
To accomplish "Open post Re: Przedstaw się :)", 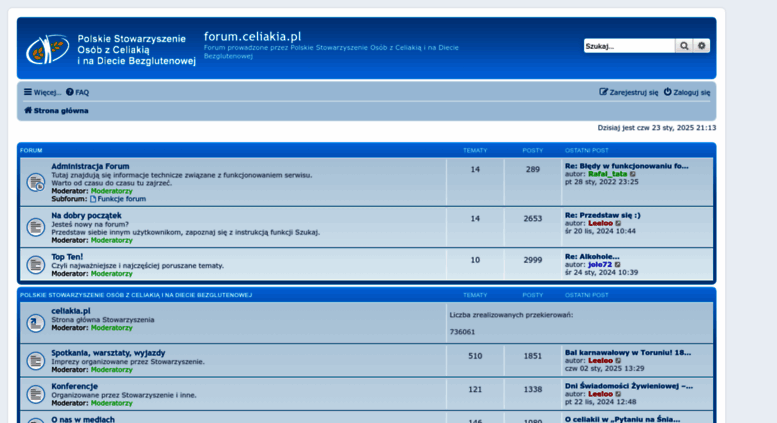I will [603, 215].
